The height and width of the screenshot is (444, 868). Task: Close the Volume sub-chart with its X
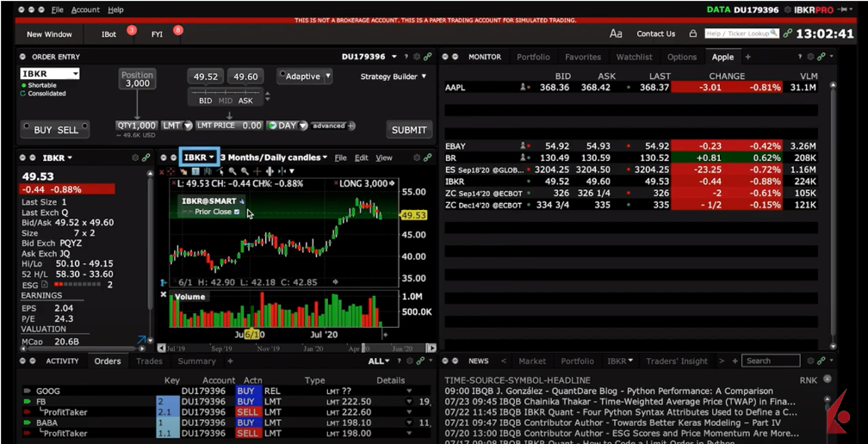pos(164,295)
